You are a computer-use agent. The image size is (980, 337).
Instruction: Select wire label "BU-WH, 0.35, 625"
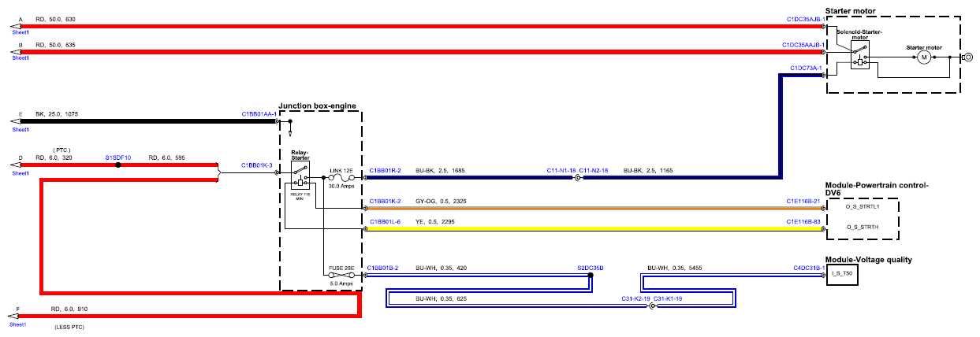pos(442,299)
